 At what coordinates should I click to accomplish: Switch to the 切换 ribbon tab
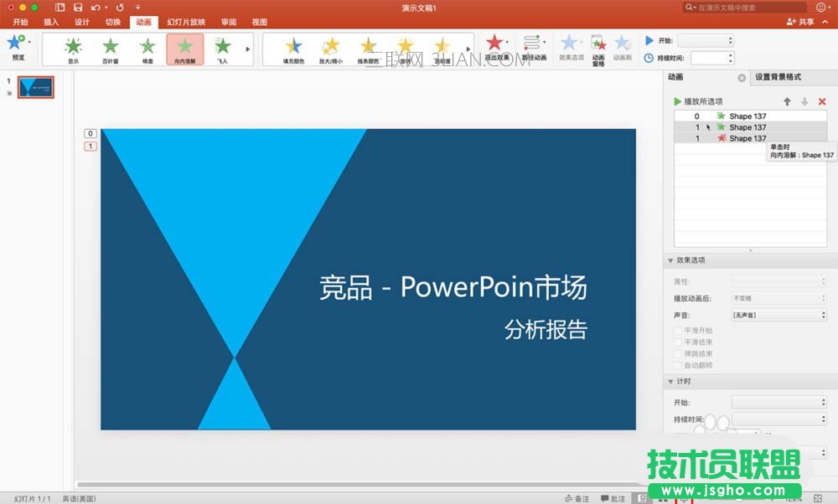point(113,22)
